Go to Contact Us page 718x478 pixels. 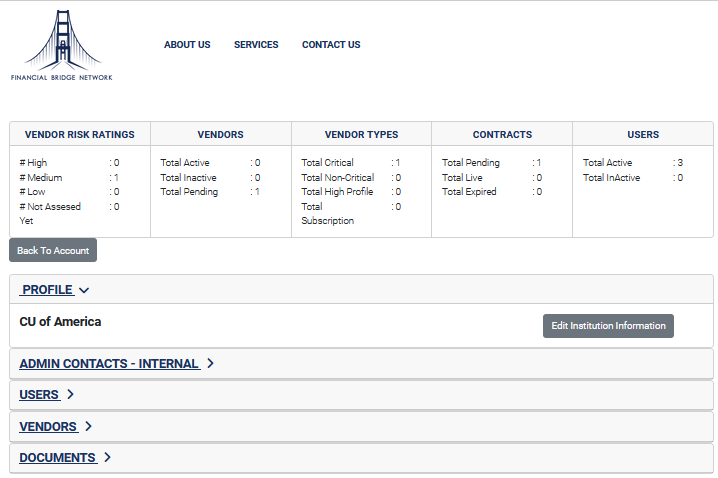(x=331, y=45)
